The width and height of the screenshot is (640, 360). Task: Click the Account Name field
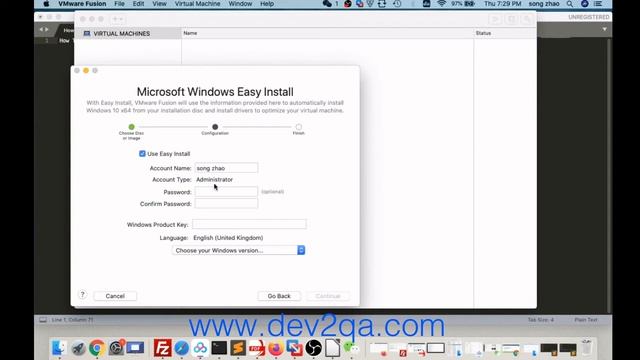point(226,168)
